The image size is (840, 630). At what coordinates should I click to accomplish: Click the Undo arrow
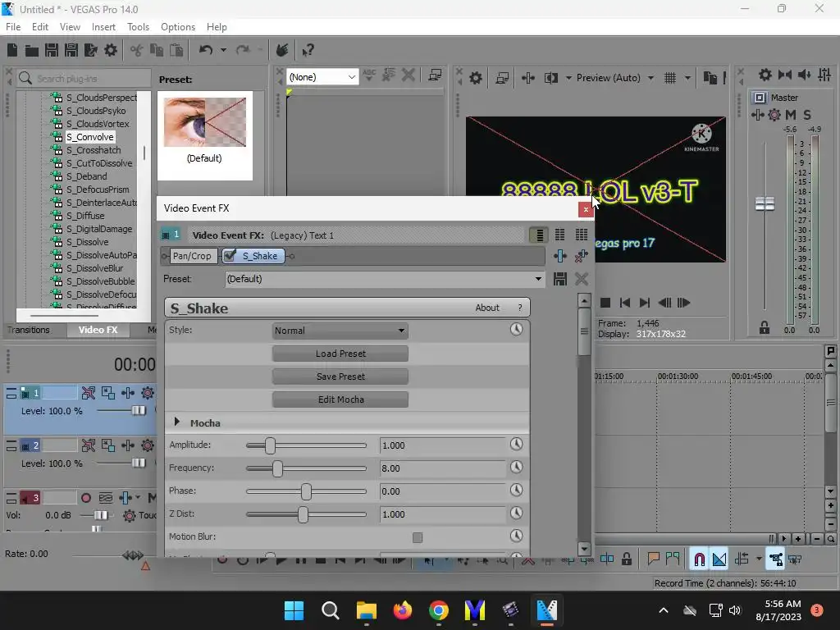coord(205,50)
